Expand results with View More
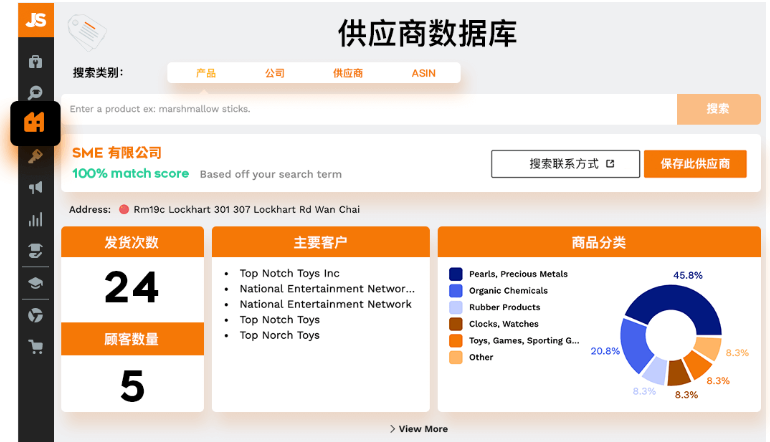The width and height of the screenshot is (770, 442). click(419, 429)
